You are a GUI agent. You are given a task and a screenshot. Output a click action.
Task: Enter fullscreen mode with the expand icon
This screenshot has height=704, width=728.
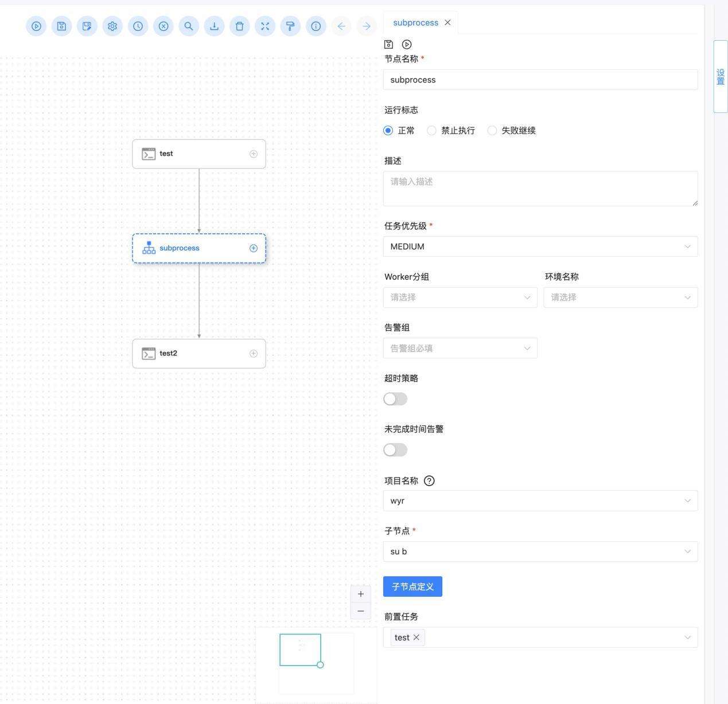pos(264,26)
